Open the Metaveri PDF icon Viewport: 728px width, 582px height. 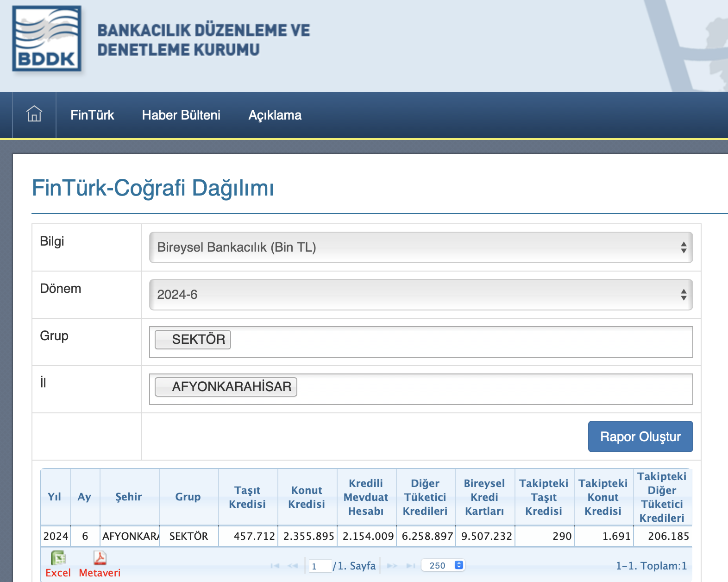[100, 558]
